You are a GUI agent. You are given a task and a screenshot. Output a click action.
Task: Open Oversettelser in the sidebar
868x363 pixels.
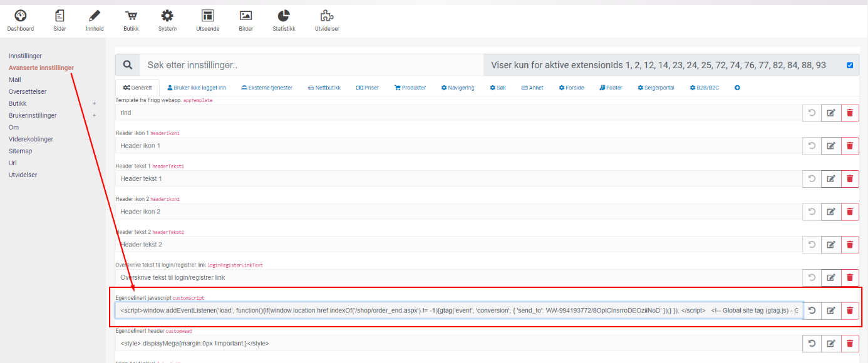(x=28, y=91)
